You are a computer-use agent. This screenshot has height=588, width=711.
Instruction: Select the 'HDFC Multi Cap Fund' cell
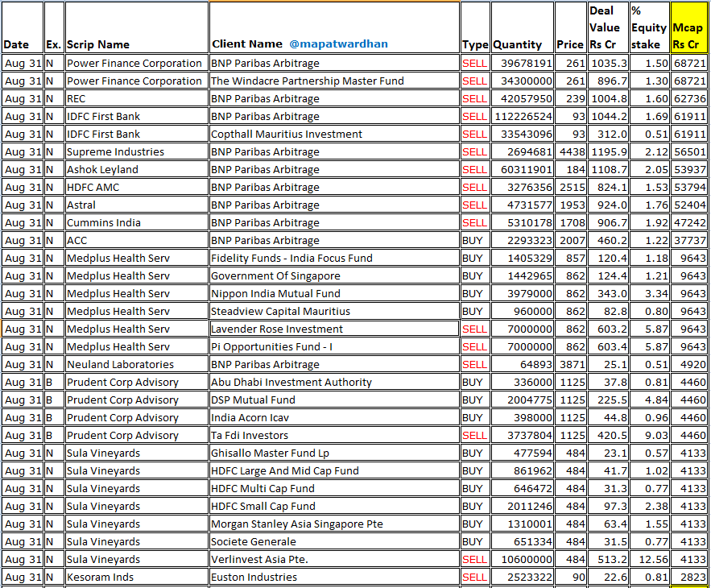334,488
